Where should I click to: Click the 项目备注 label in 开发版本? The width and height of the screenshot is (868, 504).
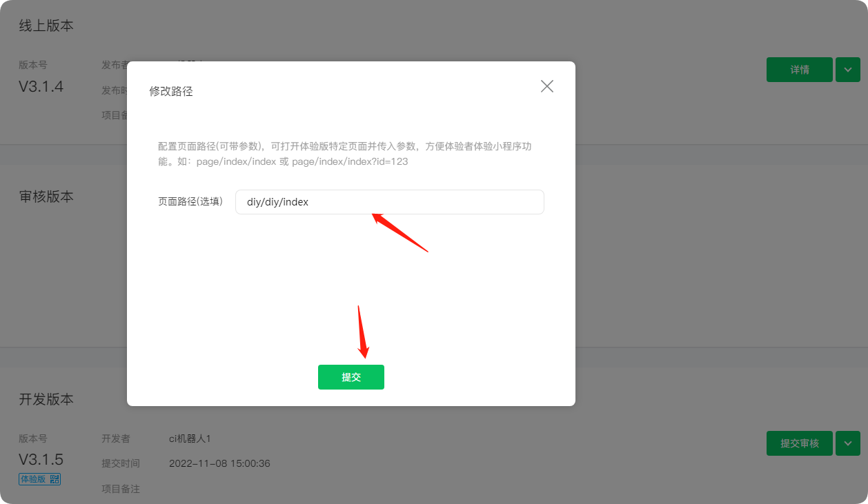[121, 489]
